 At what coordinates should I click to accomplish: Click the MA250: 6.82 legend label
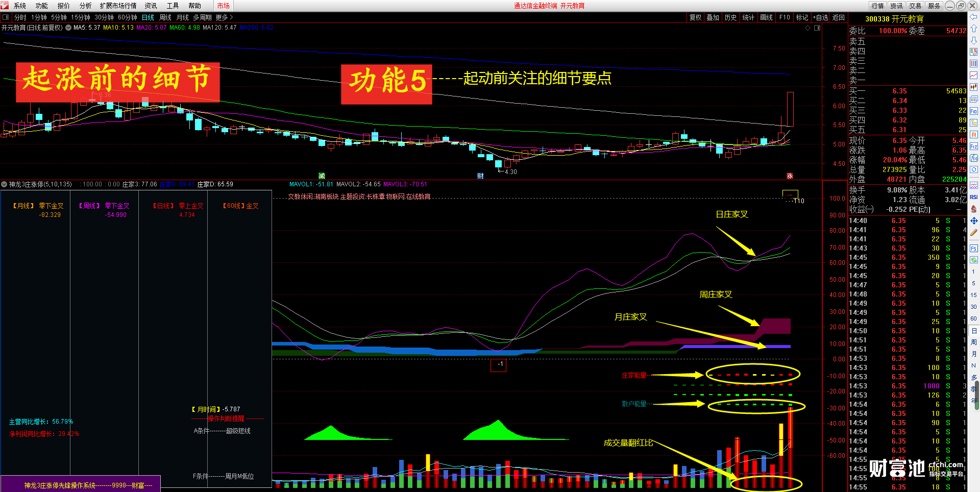pos(257,28)
